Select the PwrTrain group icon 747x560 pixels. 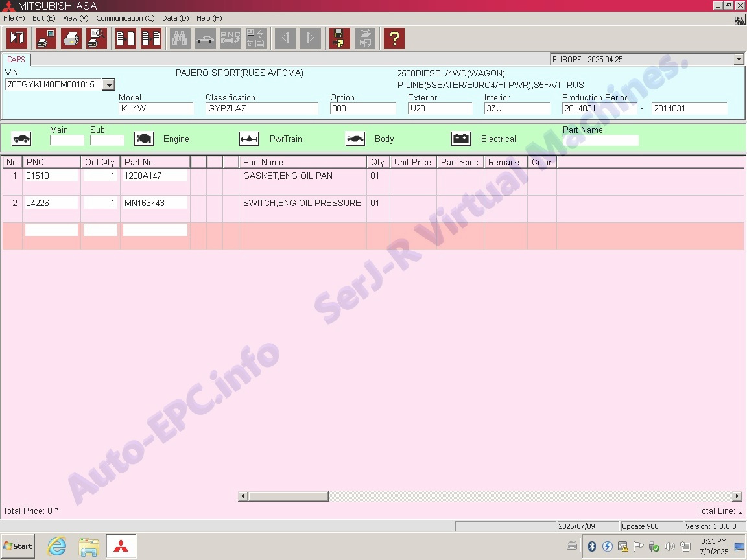pyautogui.click(x=249, y=139)
